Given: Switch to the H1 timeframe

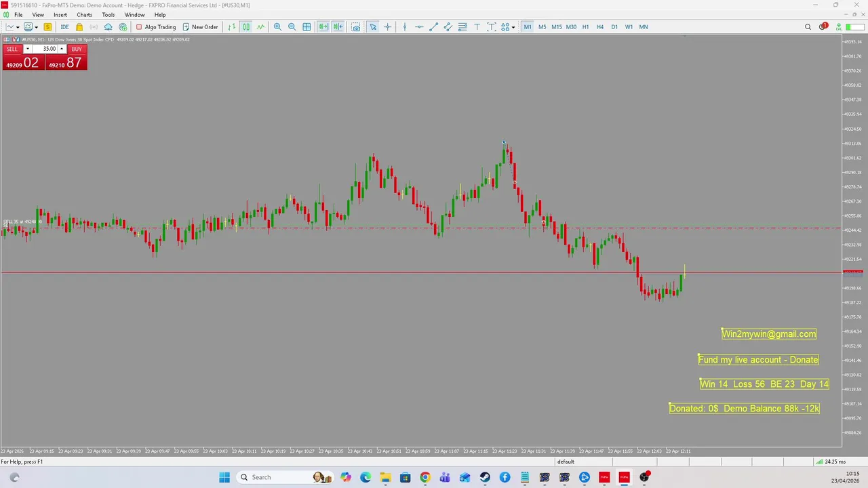Looking at the screenshot, I should click(x=585, y=27).
